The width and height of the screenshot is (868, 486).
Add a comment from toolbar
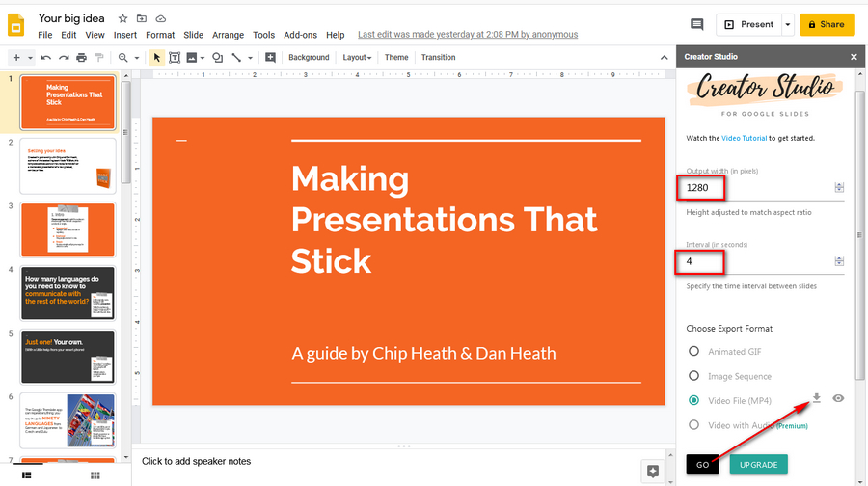click(x=270, y=58)
